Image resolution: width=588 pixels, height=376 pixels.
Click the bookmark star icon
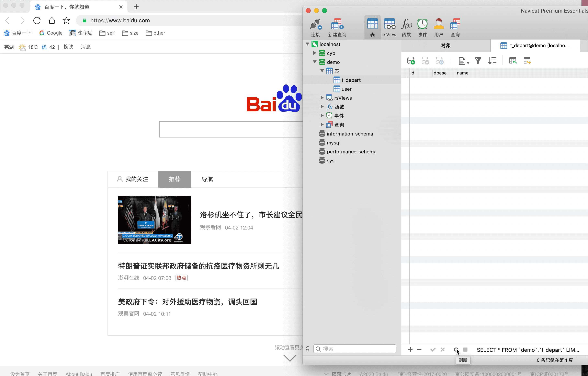[x=66, y=21]
